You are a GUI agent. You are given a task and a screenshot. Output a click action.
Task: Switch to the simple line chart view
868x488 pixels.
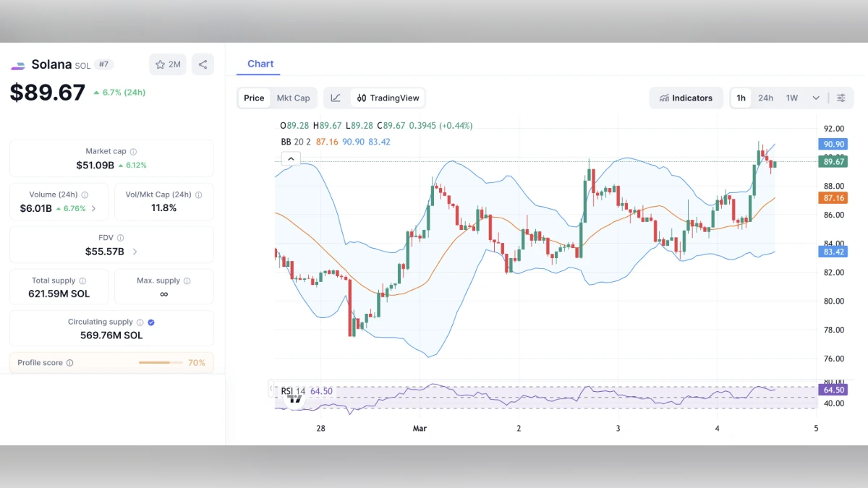[x=335, y=98]
